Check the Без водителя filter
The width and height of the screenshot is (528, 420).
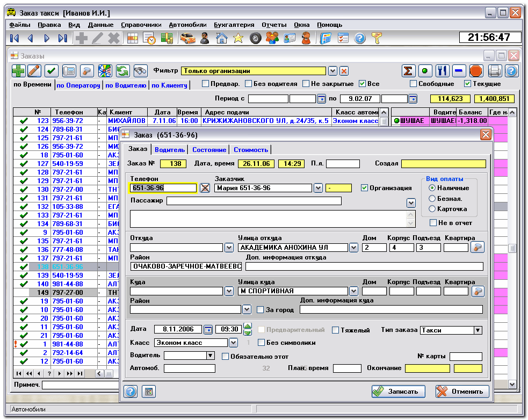tap(248, 84)
